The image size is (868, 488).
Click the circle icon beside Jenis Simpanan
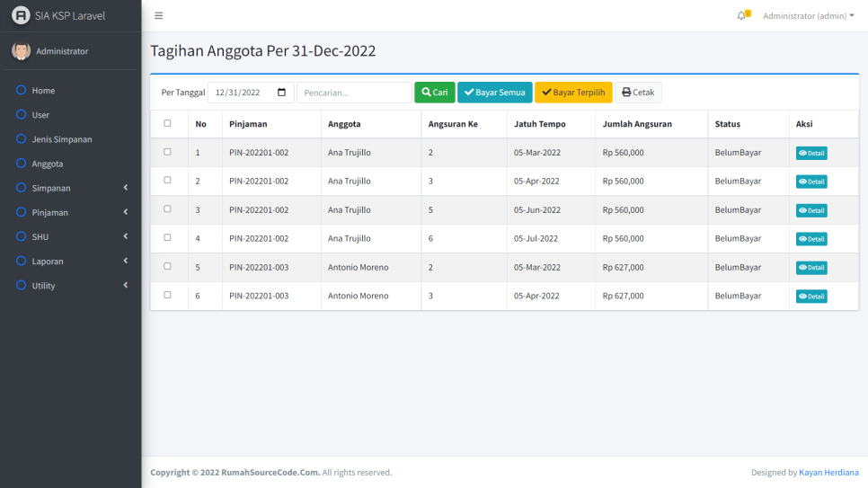click(21, 138)
